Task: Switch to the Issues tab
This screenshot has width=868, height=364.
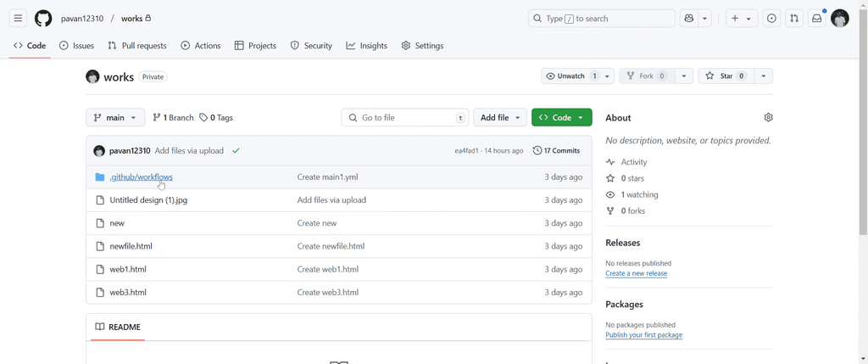Action: tap(76, 46)
